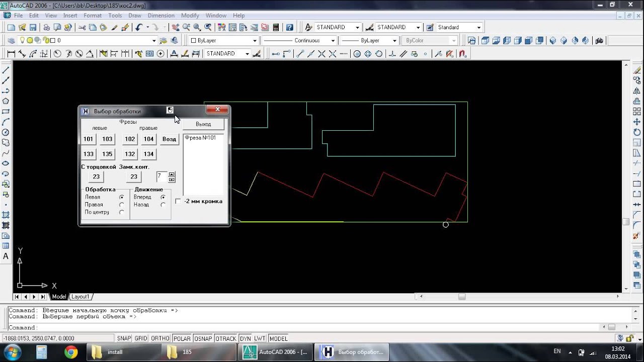Click the Pan realtime hand icon
The height and width of the screenshot is (362, 644).
tap(175, 27)
